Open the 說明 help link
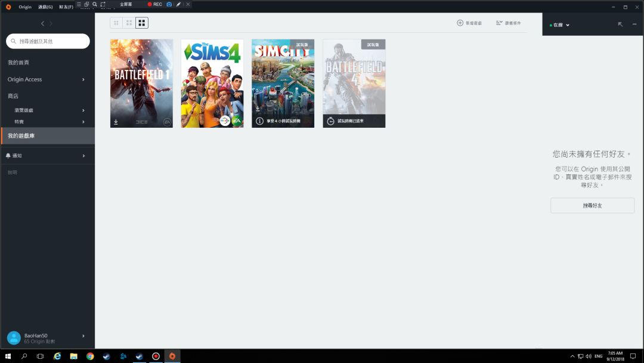Screen dimensions: 644x363 13,173
